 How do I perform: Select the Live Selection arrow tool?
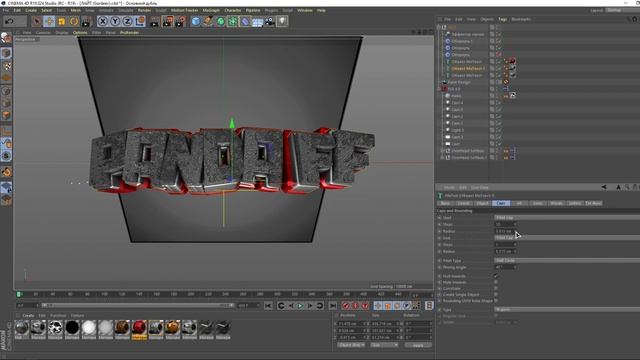tap(37, 21)
